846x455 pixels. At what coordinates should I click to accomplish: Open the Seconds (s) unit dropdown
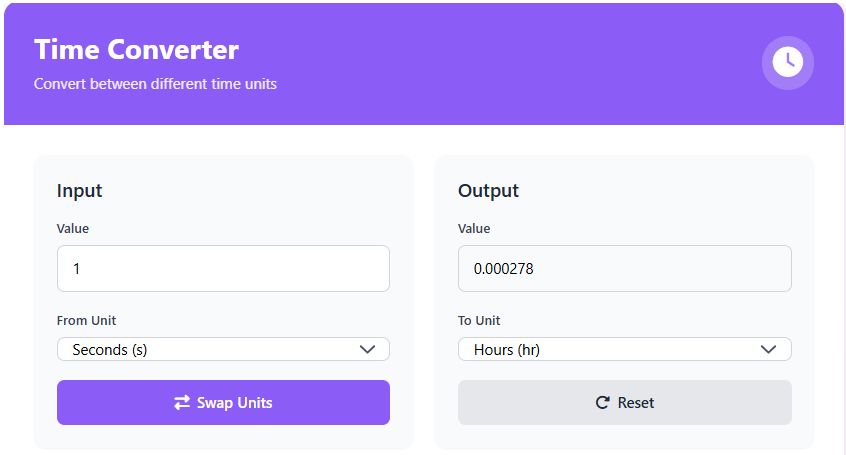(210, 349)
